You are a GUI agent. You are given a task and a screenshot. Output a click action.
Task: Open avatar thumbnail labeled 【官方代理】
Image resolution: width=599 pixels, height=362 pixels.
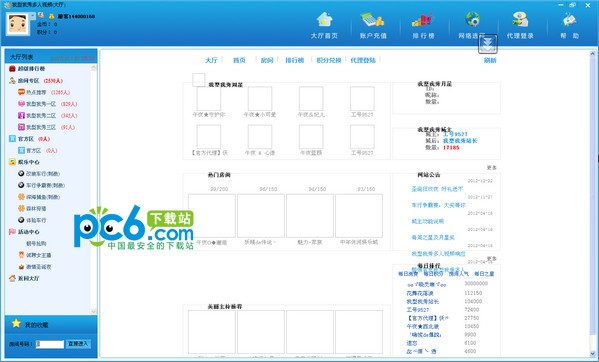(x=209, y=137)
